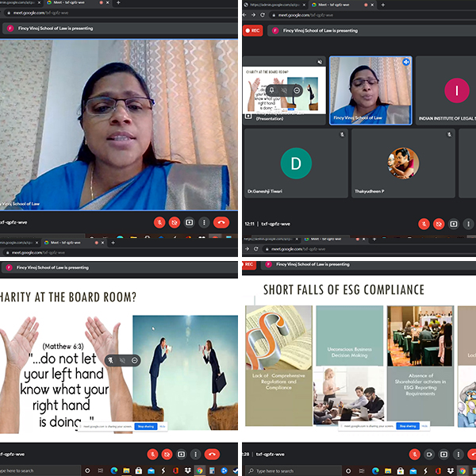Click the hover remove icon on the bottom-left slide
This screenshot has height=476, width=476.
point(135,360)
